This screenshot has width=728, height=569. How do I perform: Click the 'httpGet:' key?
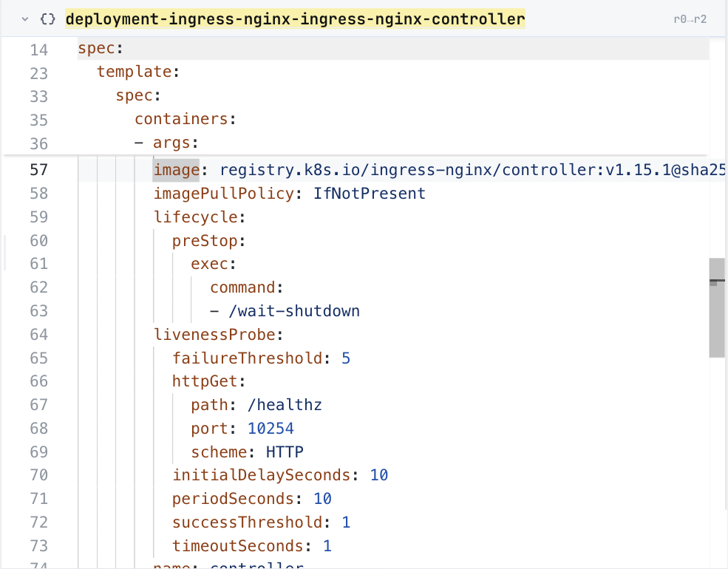(208, 381)
